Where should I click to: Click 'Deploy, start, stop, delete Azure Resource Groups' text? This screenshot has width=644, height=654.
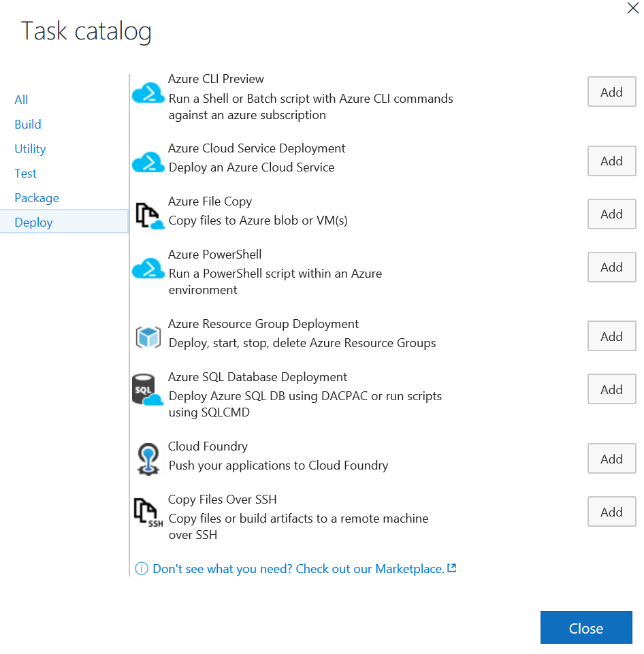pos(302,343)
